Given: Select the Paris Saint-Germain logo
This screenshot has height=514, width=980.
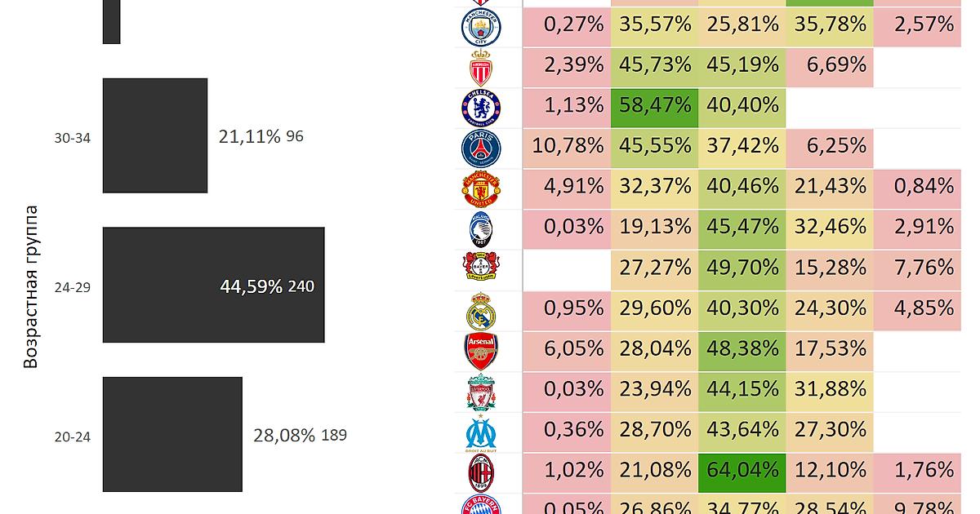Looking at the screenshot, I should pos(480,148).
